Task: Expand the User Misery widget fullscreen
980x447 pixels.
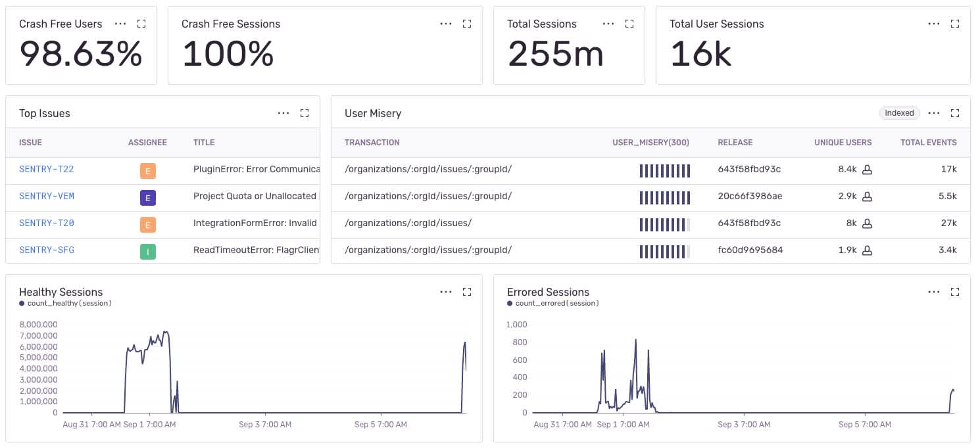Action: (956, 113)
